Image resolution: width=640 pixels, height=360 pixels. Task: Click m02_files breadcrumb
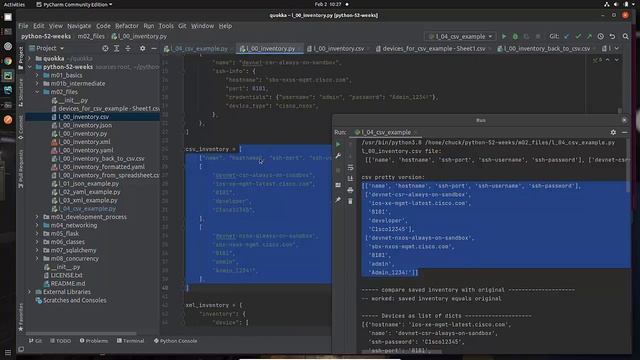pyautogui.click(x=91, y=36)
